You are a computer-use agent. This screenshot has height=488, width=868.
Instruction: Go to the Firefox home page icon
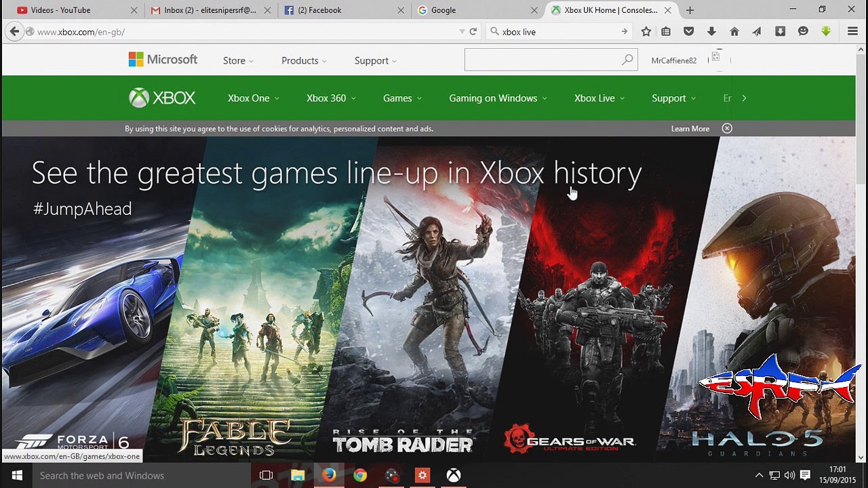click(734, 31)
